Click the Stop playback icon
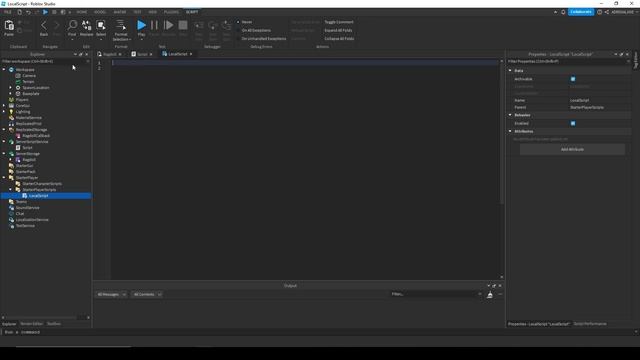 [x=183, y=25]
